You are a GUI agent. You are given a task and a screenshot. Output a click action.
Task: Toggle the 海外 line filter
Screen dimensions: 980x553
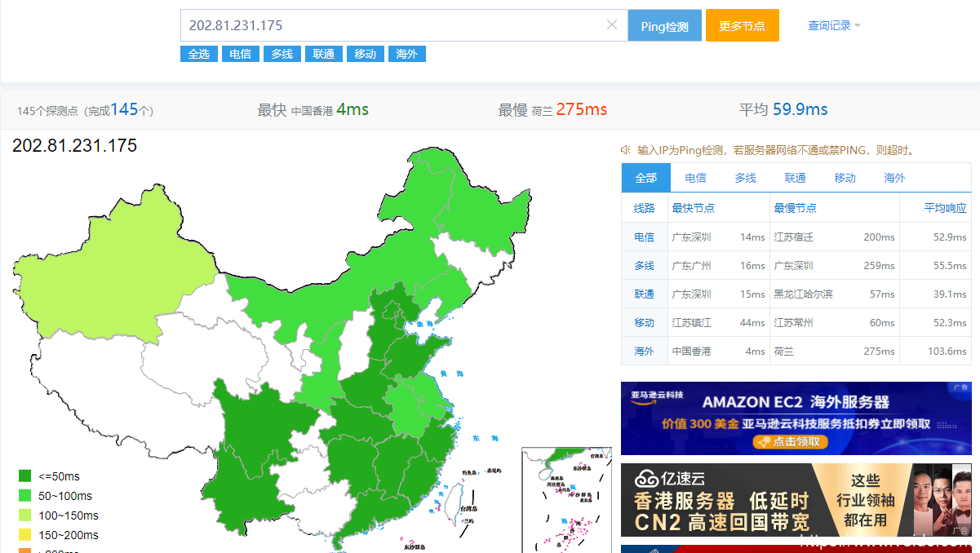[406, 53]
